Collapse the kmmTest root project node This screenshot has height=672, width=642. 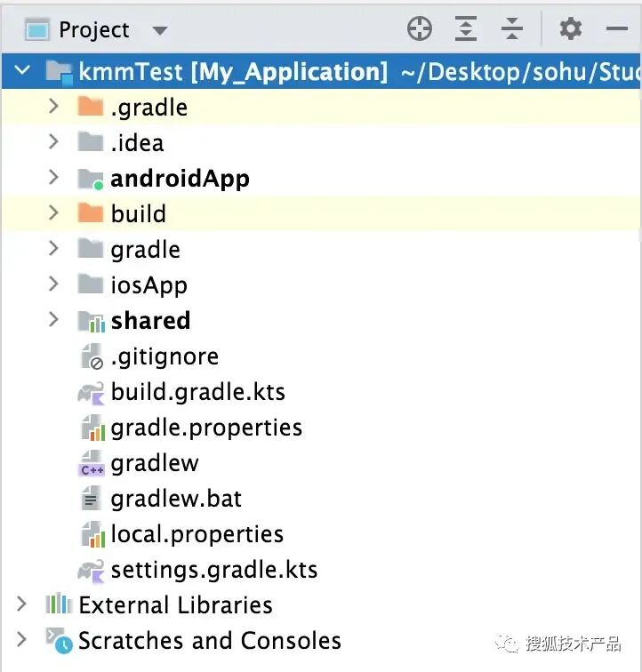[22, 70]
